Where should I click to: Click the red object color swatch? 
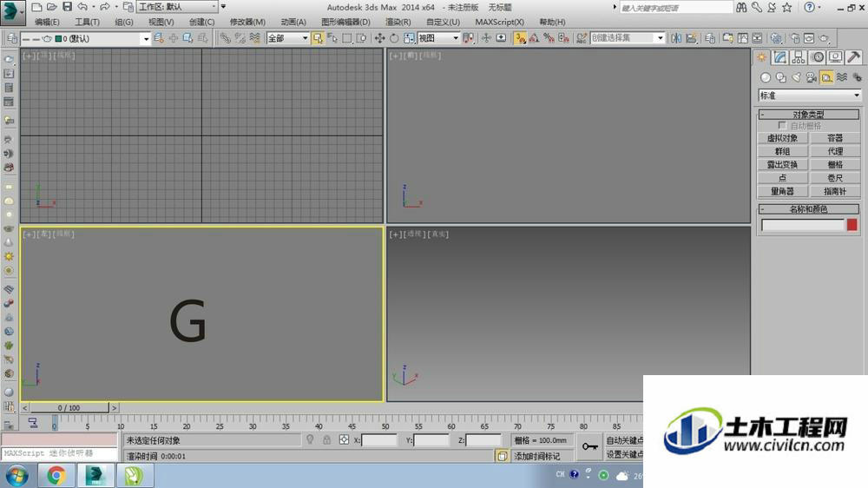pyautogui.click(x=852, y=224)
